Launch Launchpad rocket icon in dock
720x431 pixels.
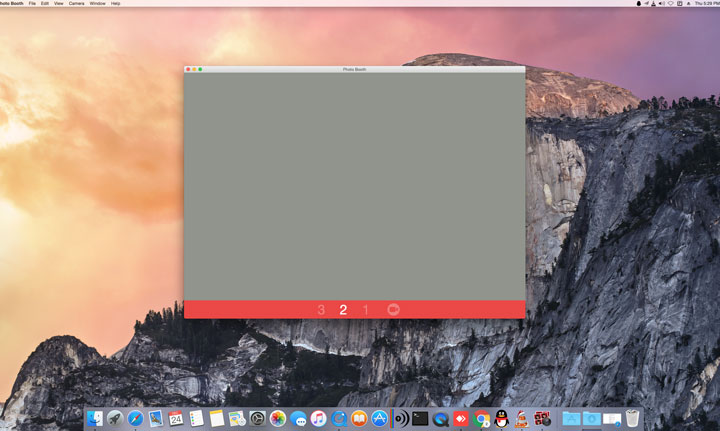[x=115, y=419]
